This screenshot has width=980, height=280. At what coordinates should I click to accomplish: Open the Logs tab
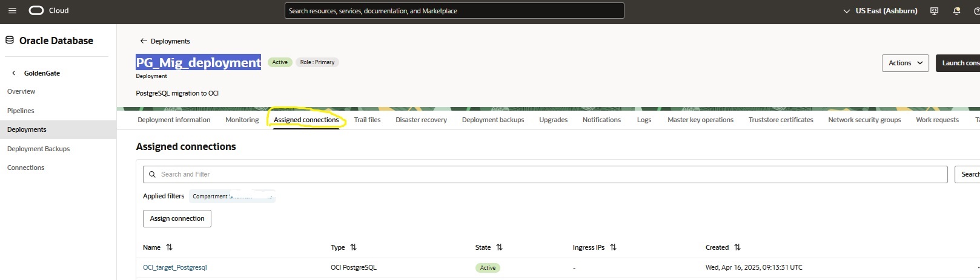(x=644, y=120)
